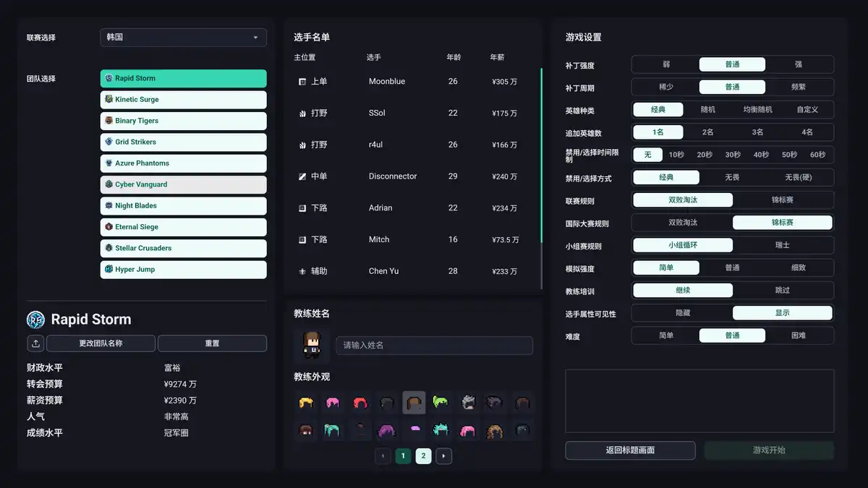The height and width of the screenshot is (488, 868).
Task: Set 禁用/选择方式 to 无畏(硬)
Action: [799, 177]
